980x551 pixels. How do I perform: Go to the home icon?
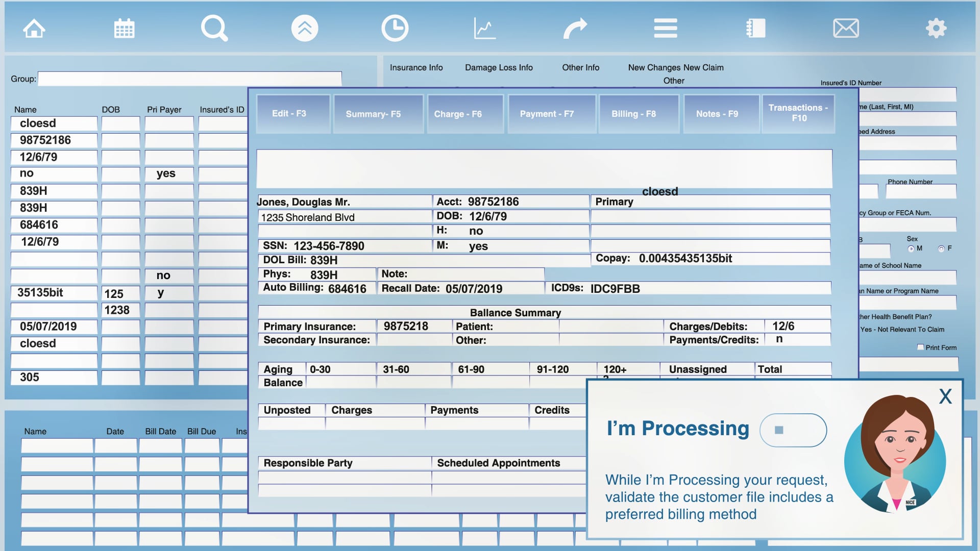[34, 29]
